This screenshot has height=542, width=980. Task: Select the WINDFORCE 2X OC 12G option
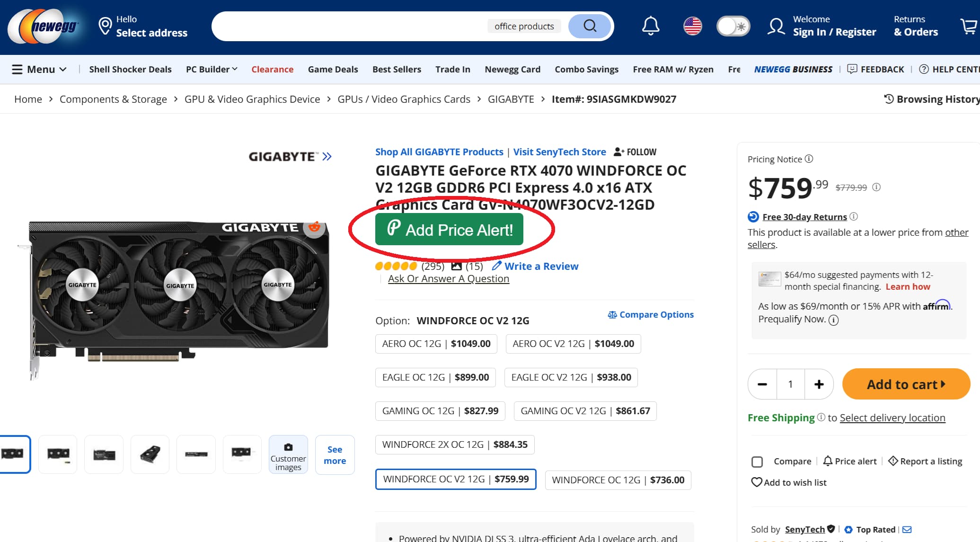454,444
